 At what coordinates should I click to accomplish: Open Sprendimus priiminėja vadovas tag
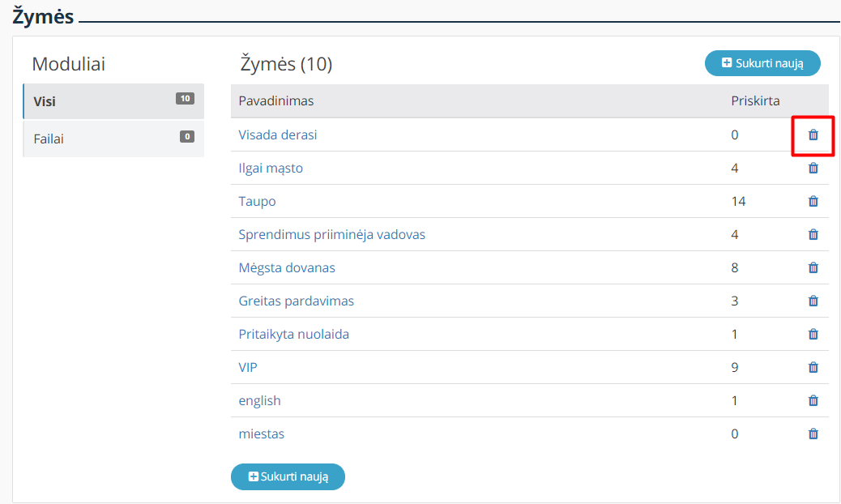(x=332, y=235)
